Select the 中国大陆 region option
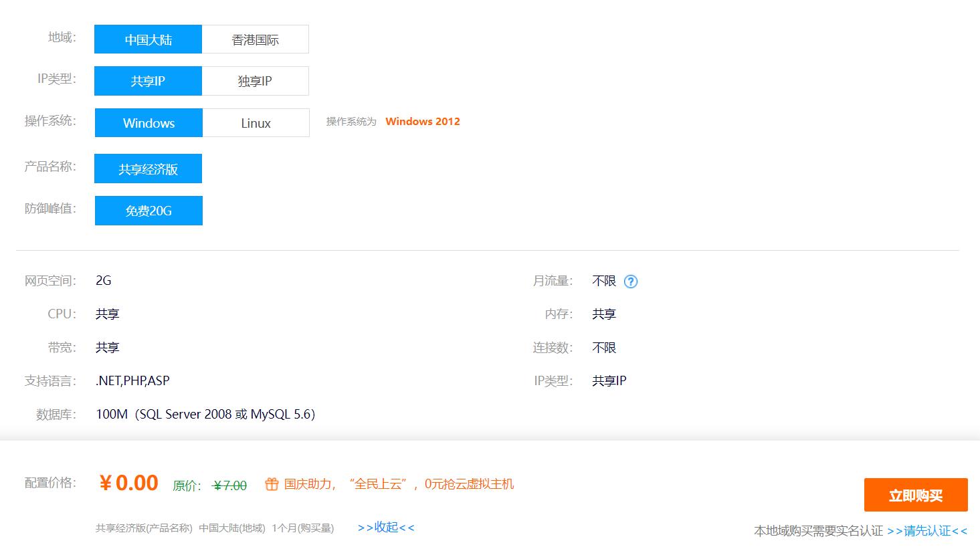 coord(148,39)
